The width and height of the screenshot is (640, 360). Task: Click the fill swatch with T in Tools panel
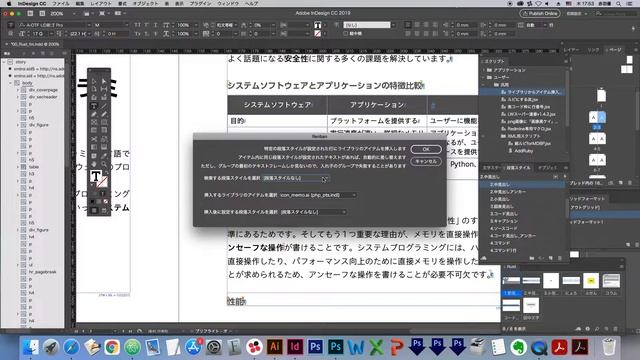[96, 177]
